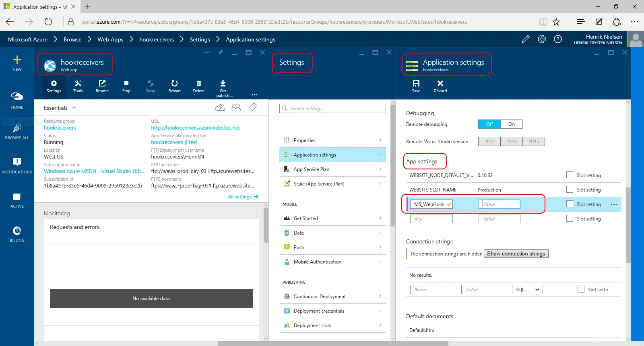
Task: Open the Windows Azure MSDN subscription link
Action: [x=94, y=171]
